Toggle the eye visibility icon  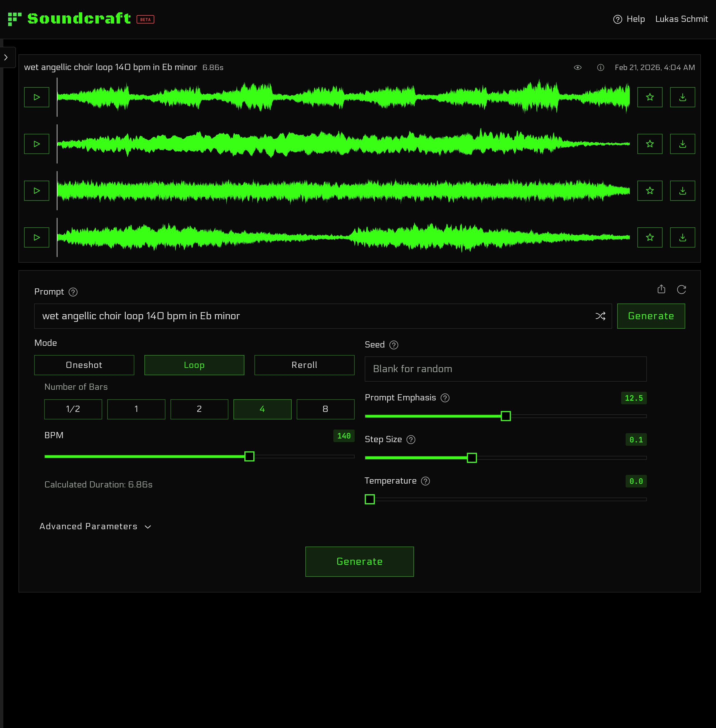578,67
